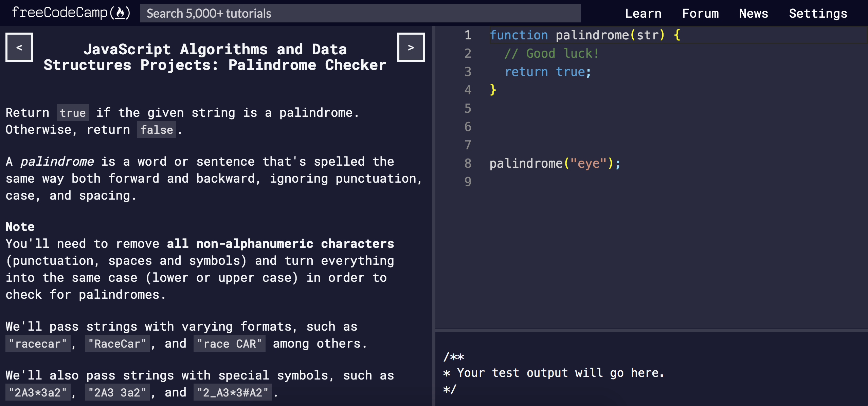Image resolution: width=868 pixels, height=406 pixels.
Task: Click the News navigation link
Action: [x=755, y=13]
